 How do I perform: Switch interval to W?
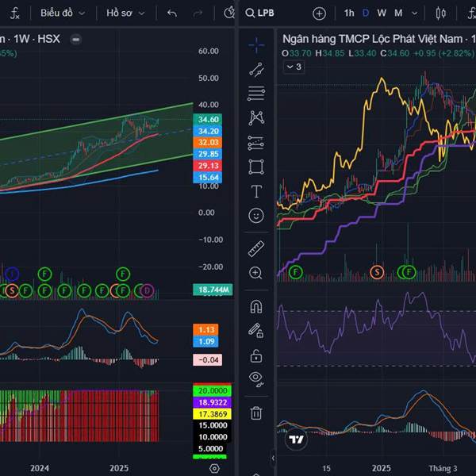point(382,13)
